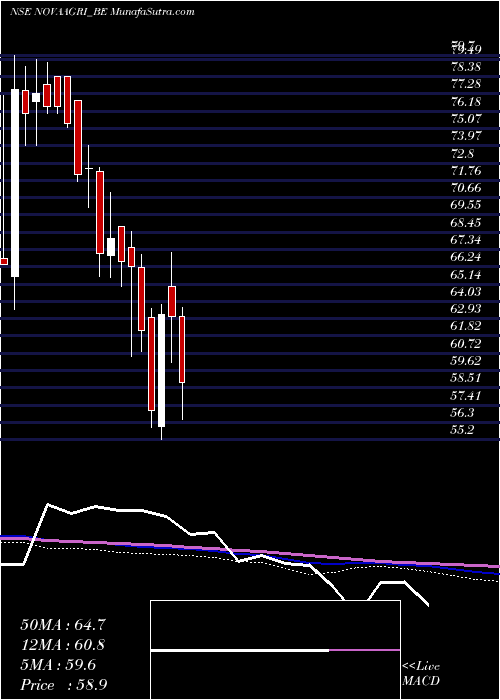Click the 62.93 price axis label
The height and width of the screenshot is (700, 500).
click(x=466, y=308)
